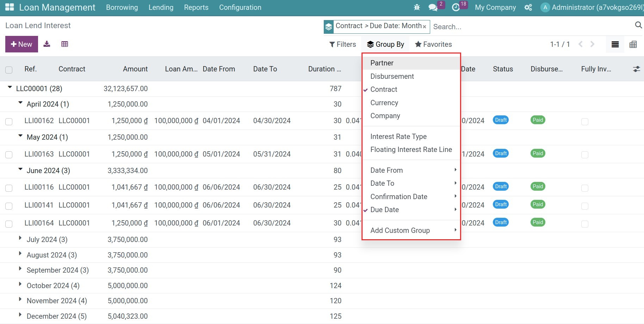This screenshot has width=644, height=324.
Task: Open the debug bug icon menu
Action: pos(417,7)
